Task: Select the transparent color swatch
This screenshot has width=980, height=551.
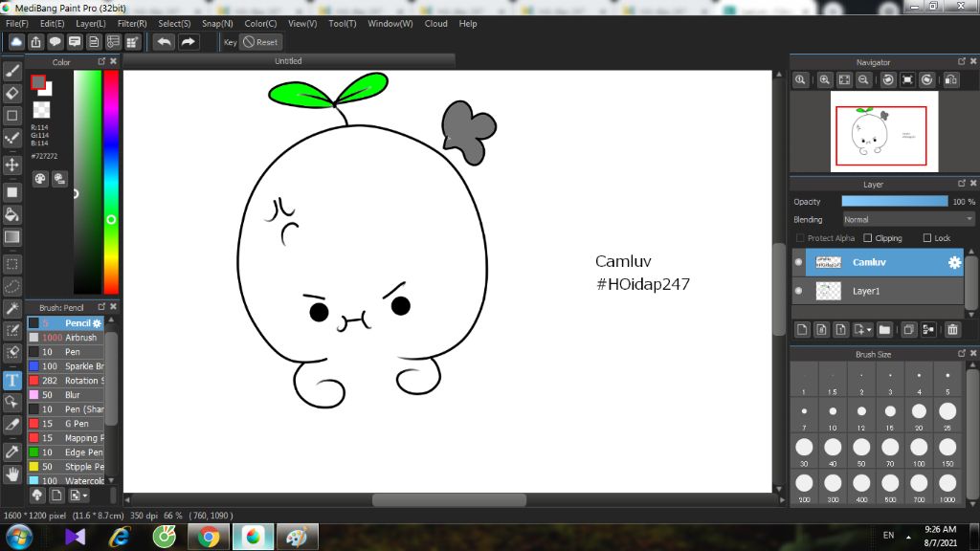Action: 41,110
